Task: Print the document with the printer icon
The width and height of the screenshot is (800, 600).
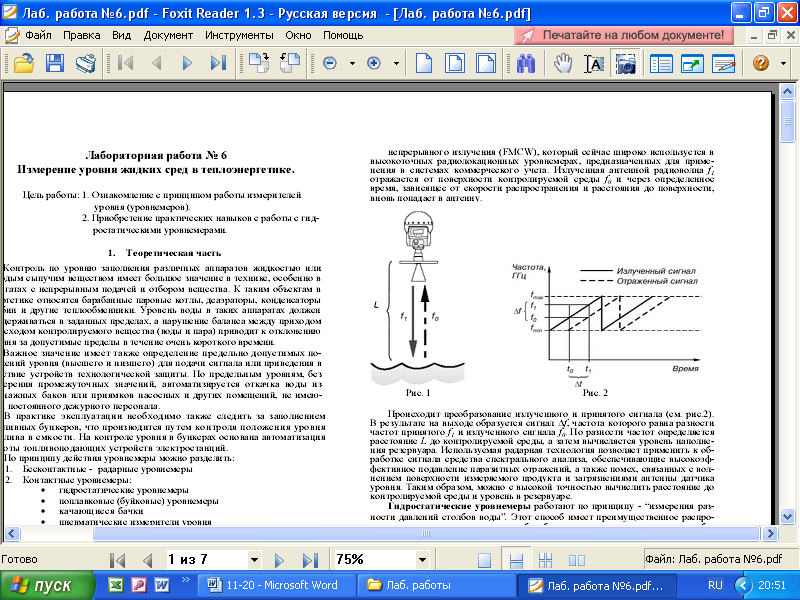Action: click(86, 64)
